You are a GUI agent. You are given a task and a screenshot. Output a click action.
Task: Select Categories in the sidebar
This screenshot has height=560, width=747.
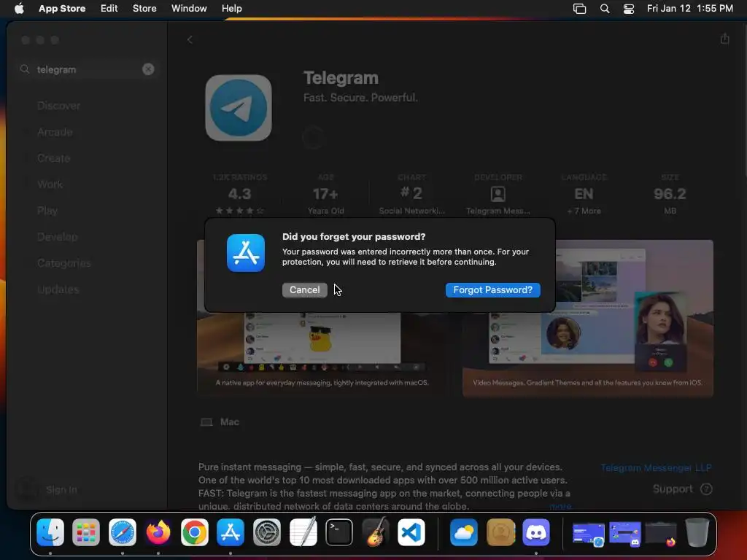(x=64, y=262)
